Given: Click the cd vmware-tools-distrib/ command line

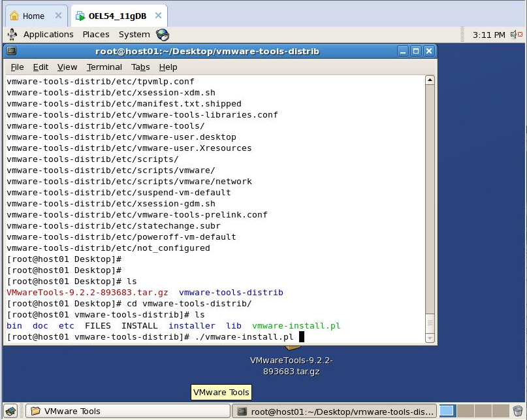Looking at the screenshot, I should 189,304.
